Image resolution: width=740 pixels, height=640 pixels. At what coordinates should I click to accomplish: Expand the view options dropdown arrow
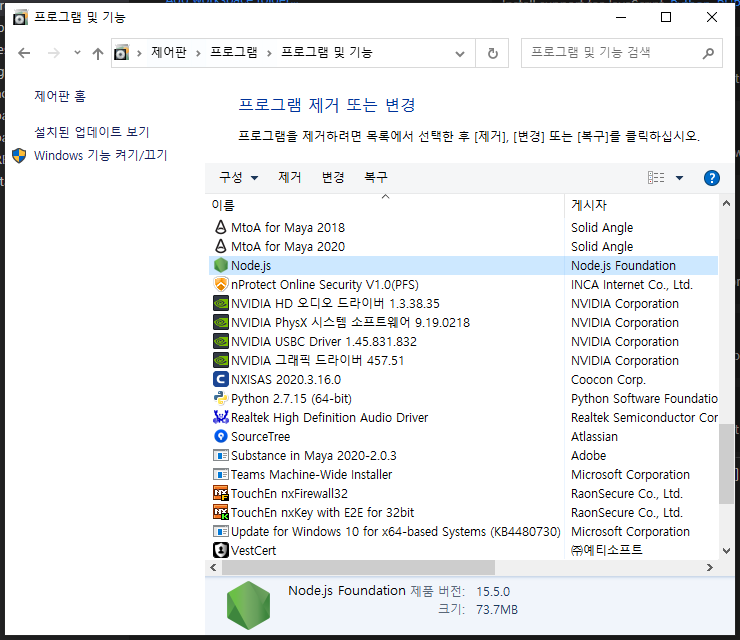(679, 178)
